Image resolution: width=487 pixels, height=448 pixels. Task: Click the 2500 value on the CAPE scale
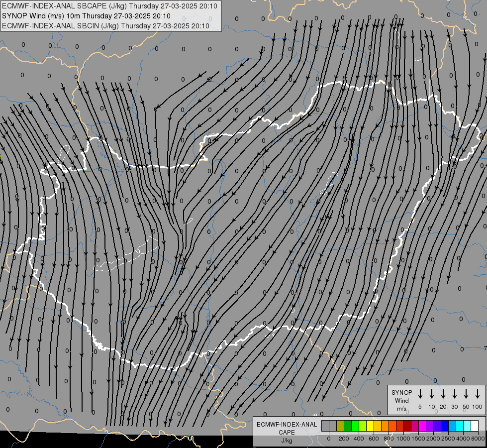(448, 439)
